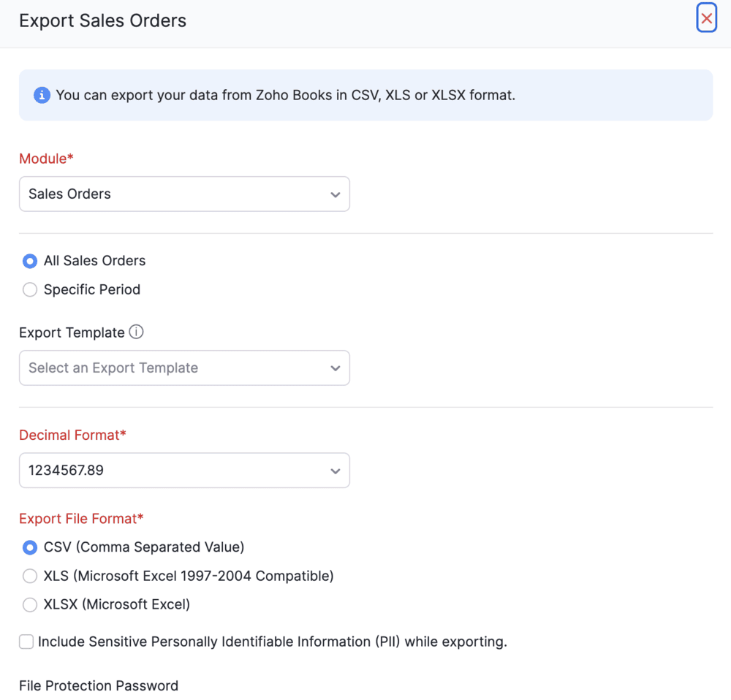Click the 1234567.89 decimal format value
Viewport: 731px width, 700px height.
66,471
